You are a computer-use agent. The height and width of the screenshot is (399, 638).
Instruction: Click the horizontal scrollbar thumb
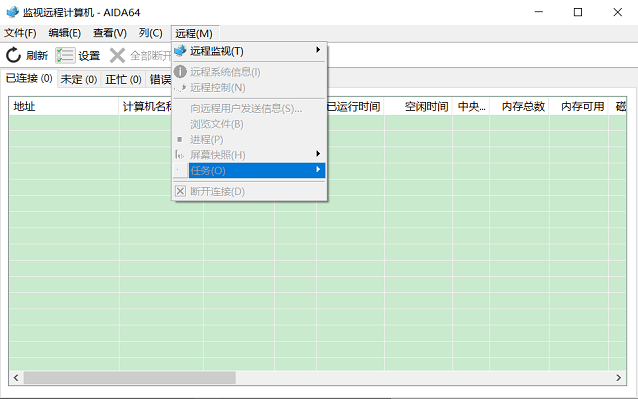129,378
